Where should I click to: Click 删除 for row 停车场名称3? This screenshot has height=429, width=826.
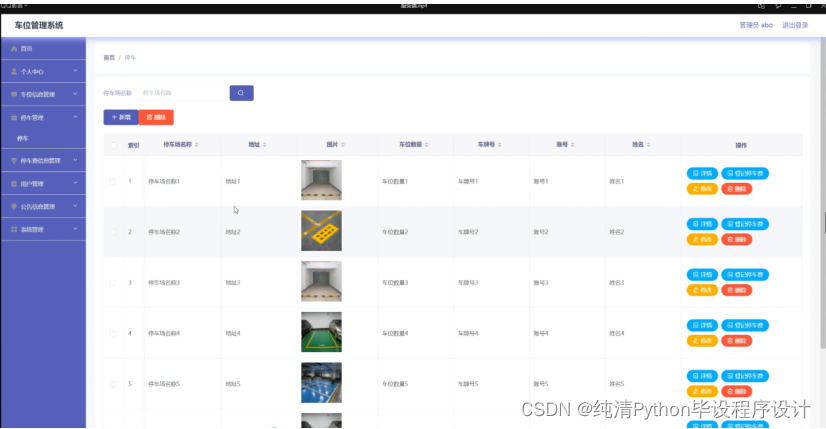click(x=736, y=290)
